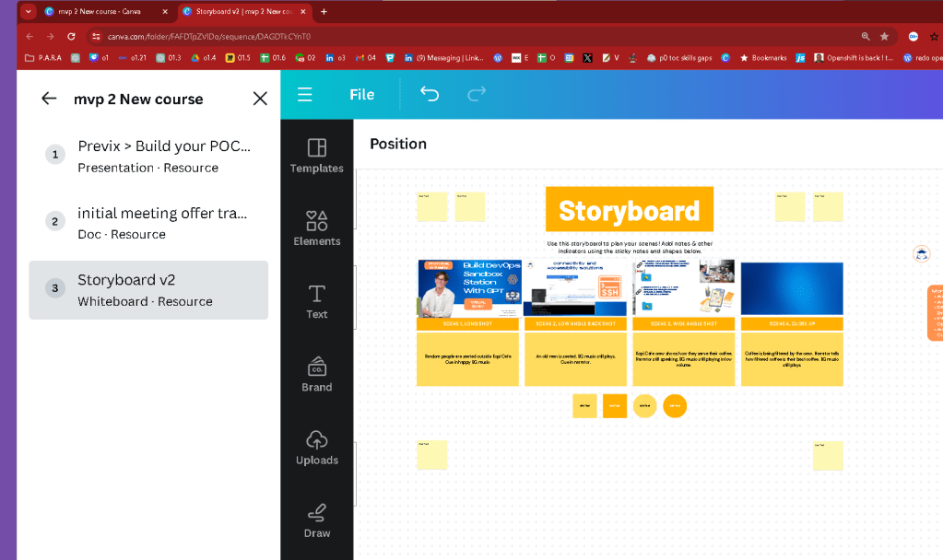
Task: Select the light yellow square shape below scenes
Action: pos(584,405)
